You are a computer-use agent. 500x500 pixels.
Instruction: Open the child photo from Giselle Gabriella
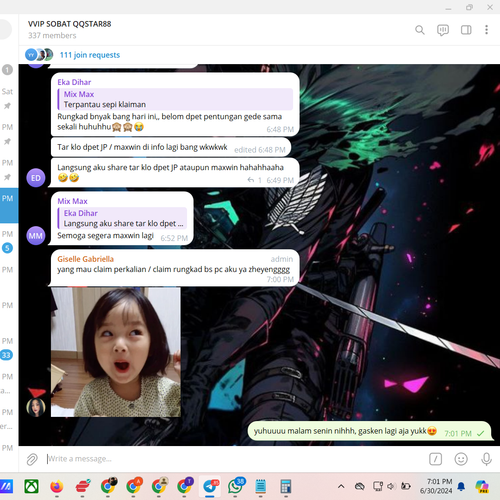point(116,352)
